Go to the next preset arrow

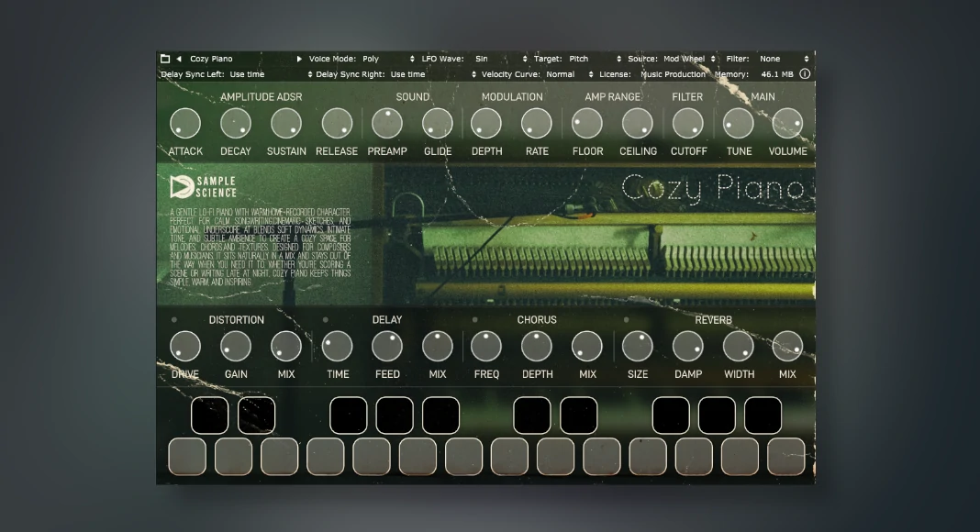(x=299, y=59)
